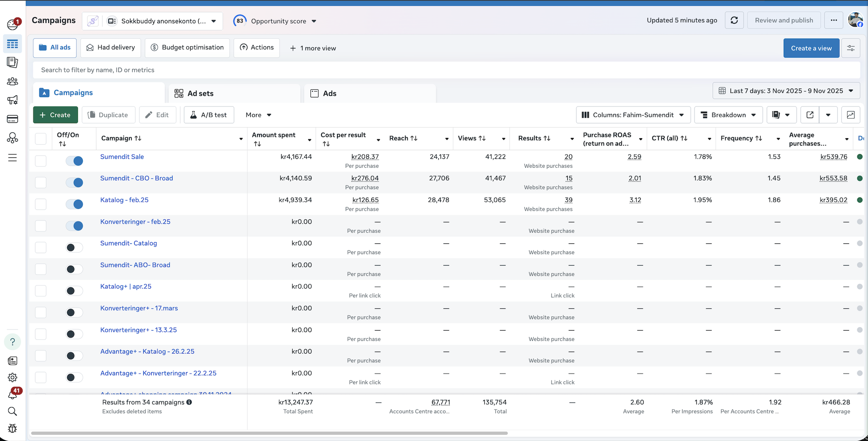Refresh data with the refresh icon
This screenshot has height=441, width=868.
coord(734,20)
